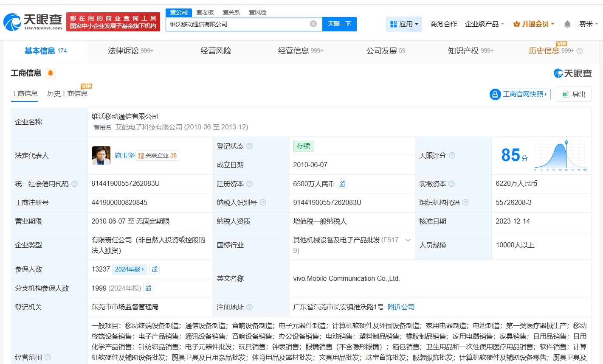Open the notification bell in the header

pyautogui.click(x=567, y=24)
